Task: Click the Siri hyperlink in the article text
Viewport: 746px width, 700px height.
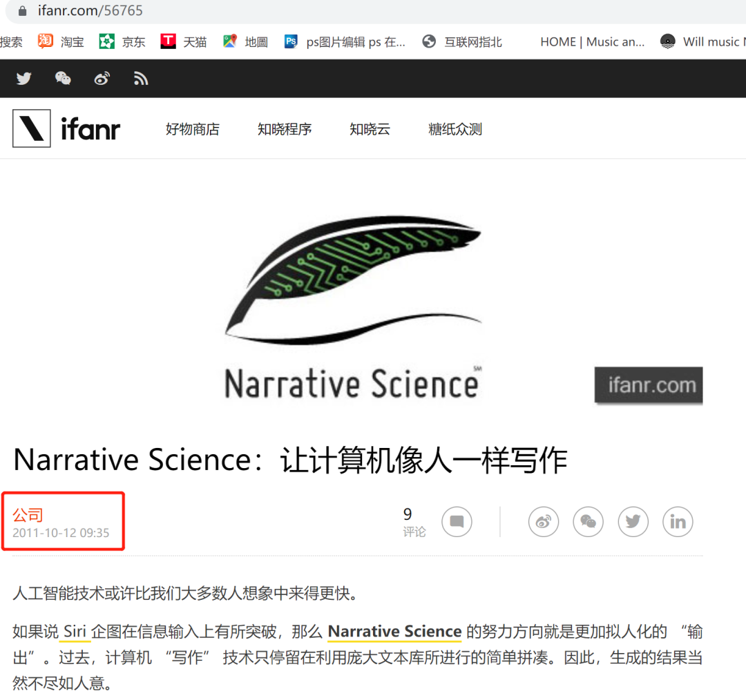Action: tap(74, 632)
